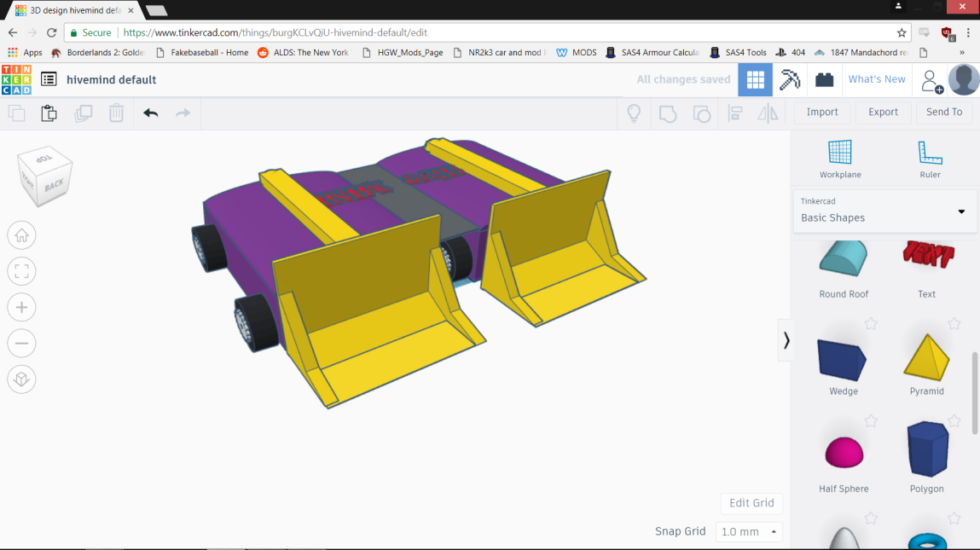The height and width of the screenshot is (550, 980).
Task: Click the Edit Grid button
Action: click(751, 503)
